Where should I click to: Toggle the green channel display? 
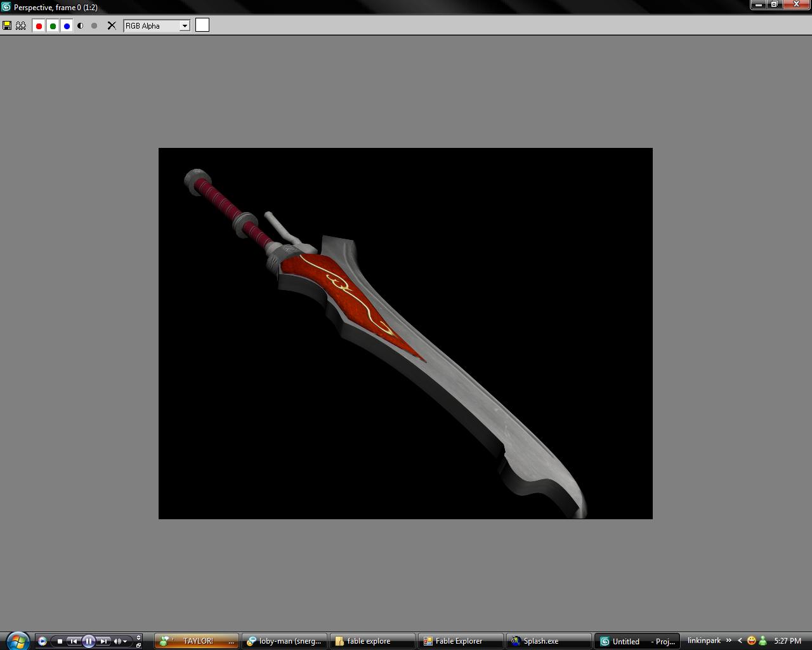pos(53,26)
